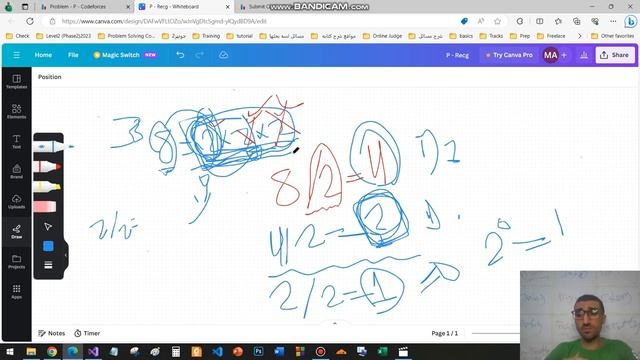Open the Brand panel in the sidebar
Image resolution: width=640 pixels, height=360 pixels.
(16, 171)
